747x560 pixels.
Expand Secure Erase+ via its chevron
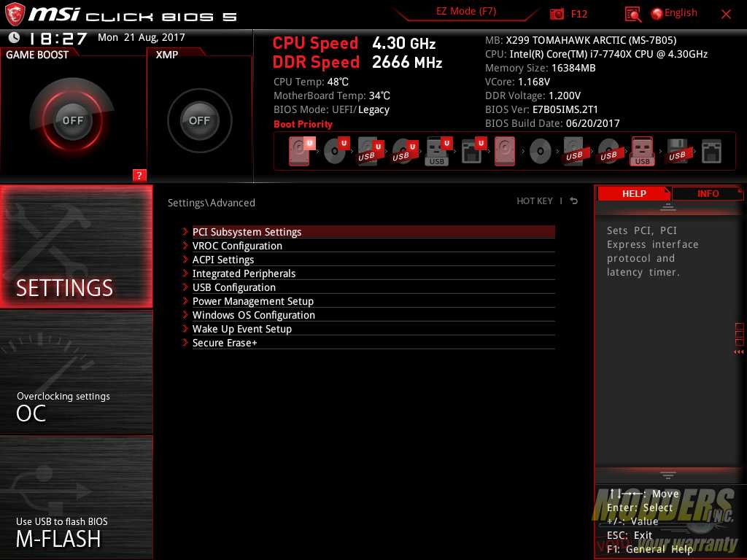pos(185,343)
